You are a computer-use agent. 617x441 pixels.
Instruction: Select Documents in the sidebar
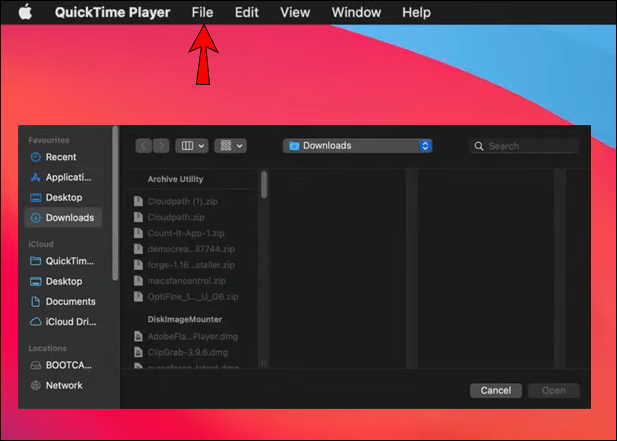(x=63, y=302)
